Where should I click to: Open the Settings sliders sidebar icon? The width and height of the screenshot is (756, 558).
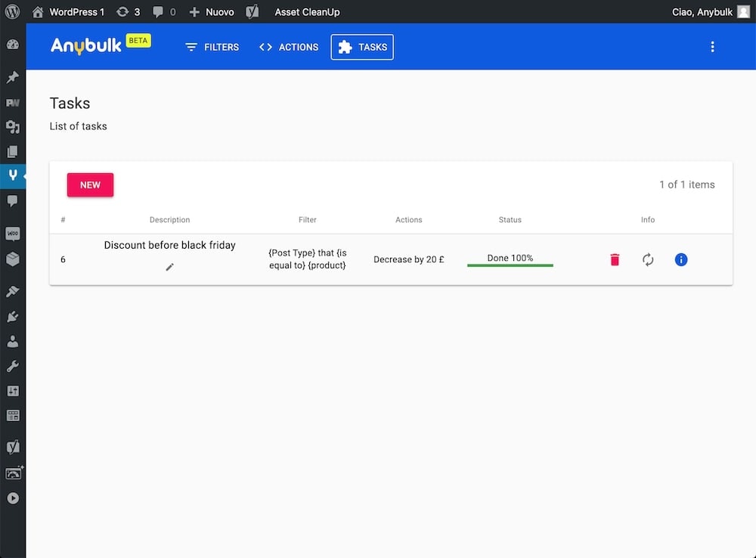point(13,391)
